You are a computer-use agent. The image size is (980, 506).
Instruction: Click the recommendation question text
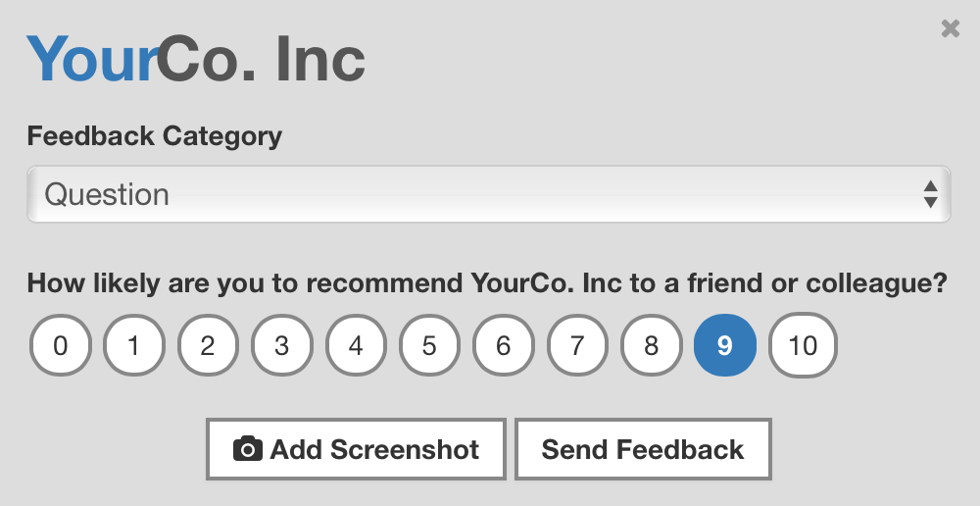(487, 284)
